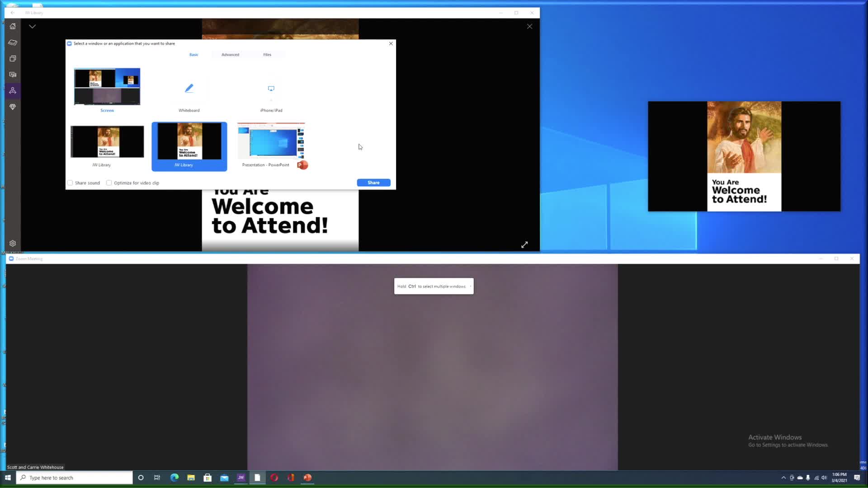
Task: Open the Ministry section in JW Library
Action: [x=12, y=107]
